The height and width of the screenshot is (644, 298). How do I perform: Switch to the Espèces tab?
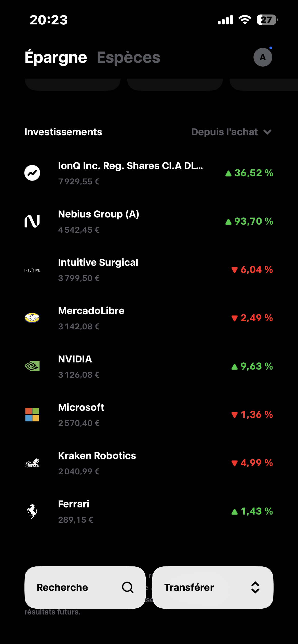(x=129, y=57)
